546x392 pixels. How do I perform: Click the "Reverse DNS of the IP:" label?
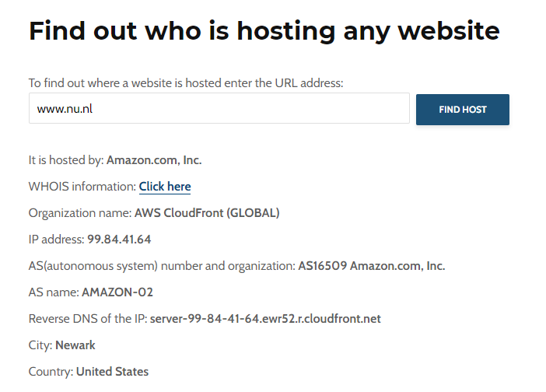(x=88, y=319)
